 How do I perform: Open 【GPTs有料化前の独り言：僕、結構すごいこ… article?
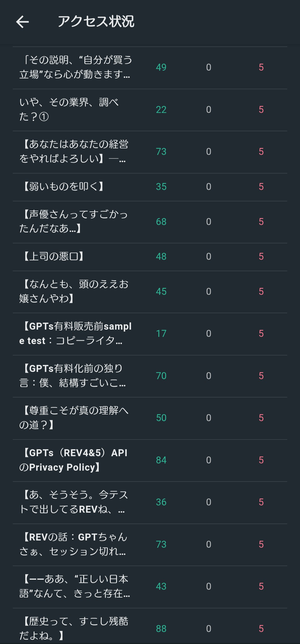pyautogui.click(x=72, y=376)
